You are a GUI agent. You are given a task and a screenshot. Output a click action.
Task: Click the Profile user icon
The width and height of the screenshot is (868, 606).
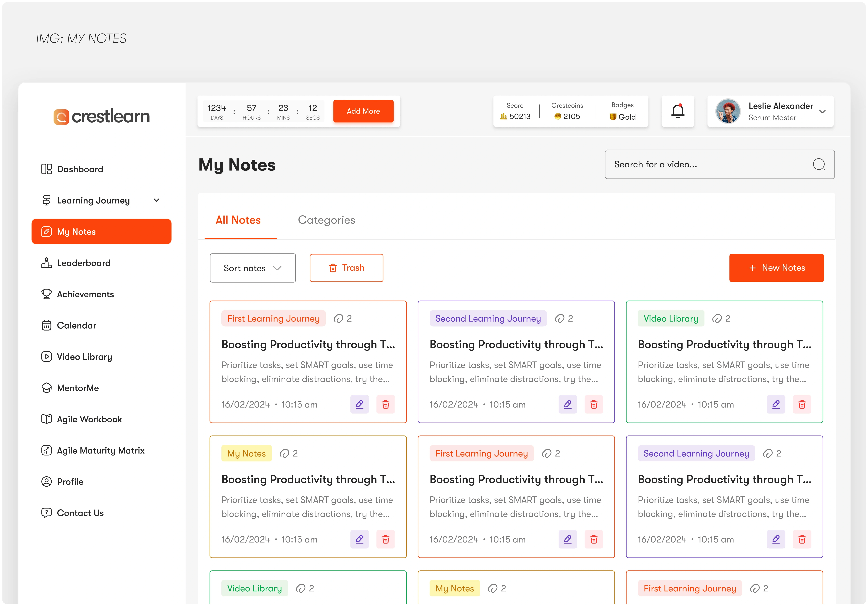(46, 482)
